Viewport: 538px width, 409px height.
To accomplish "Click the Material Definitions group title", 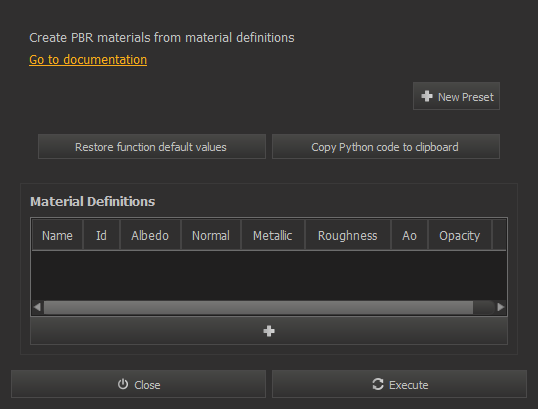I will pyautogui.click(x=93, y=201).
